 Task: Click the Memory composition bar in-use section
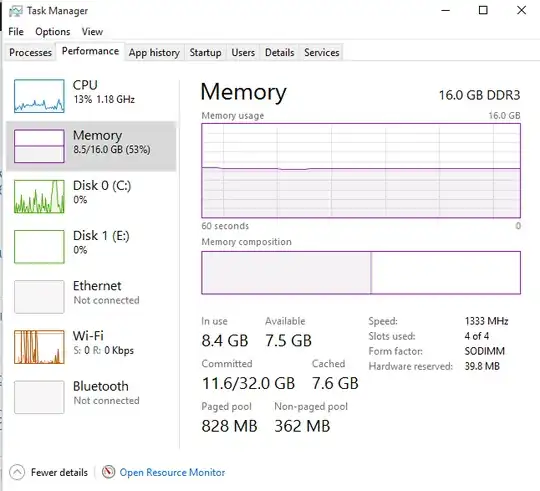tap(286, 273)
